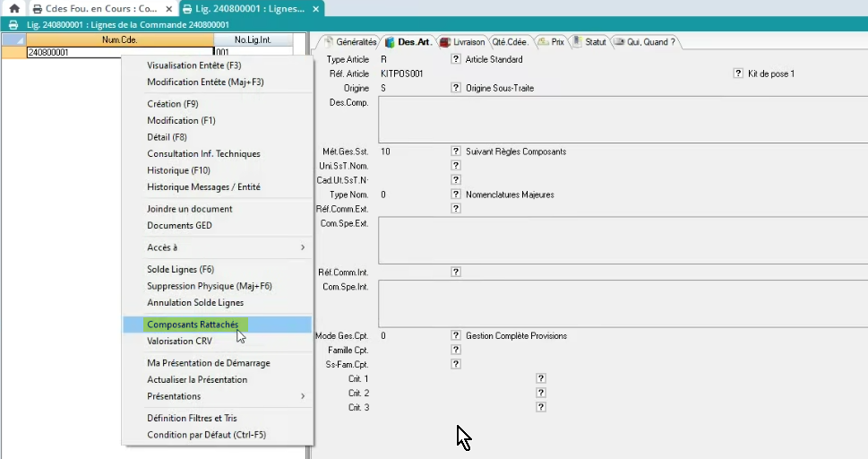Screen dimensions: 868x459
Task: Click grid corner selector left of Num.Cde.
Action: (x=13, y=40)
